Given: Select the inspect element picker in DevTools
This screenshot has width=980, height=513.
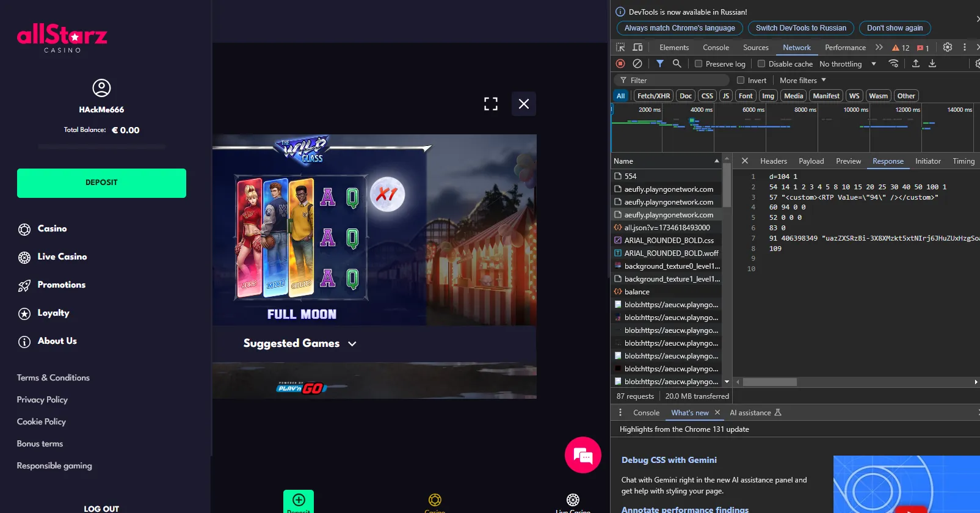Looking at the screenshot, I should (620, 48).
